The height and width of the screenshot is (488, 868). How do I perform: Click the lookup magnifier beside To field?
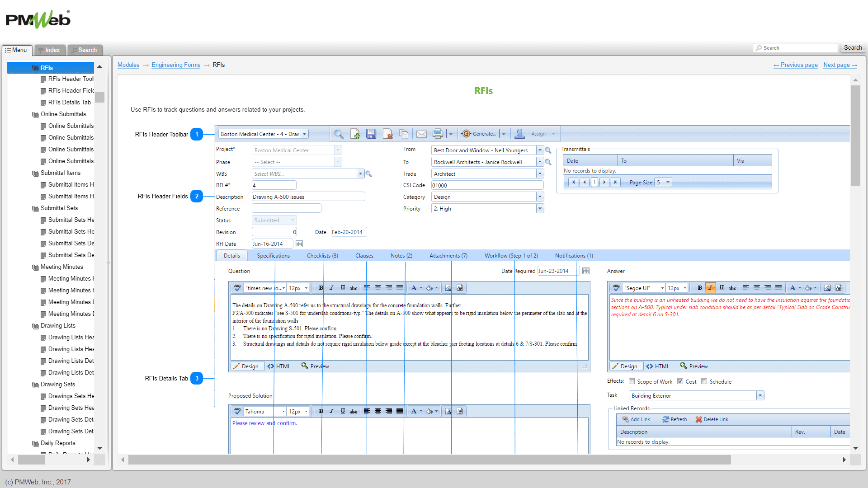click(x=548, y=162)
